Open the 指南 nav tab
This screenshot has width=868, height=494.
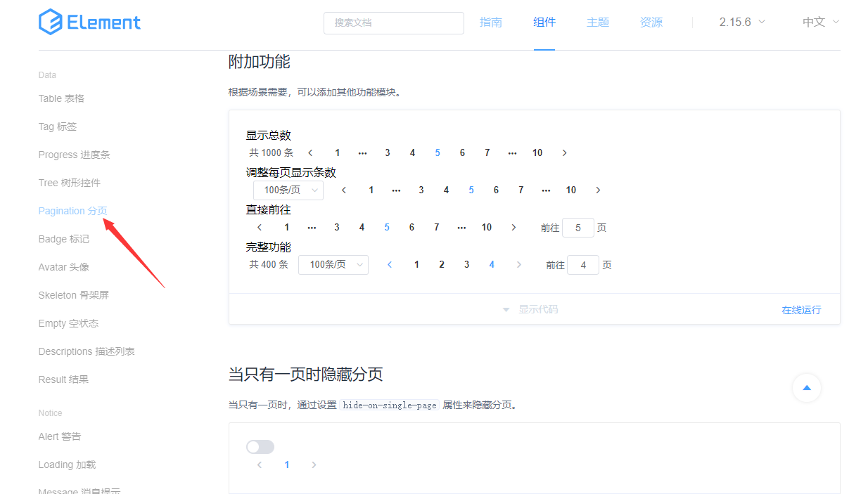pos(491,22)
